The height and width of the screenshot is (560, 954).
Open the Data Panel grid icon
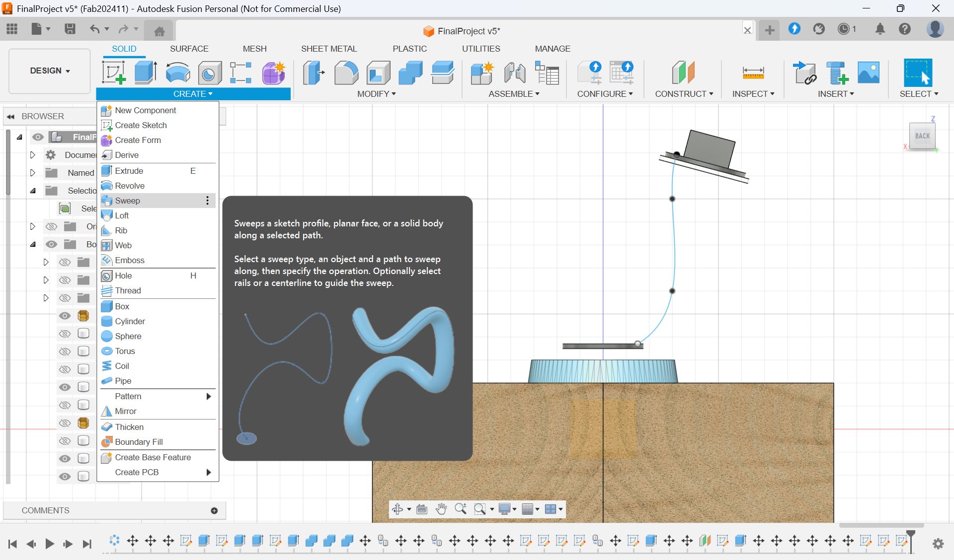(12, 29)
